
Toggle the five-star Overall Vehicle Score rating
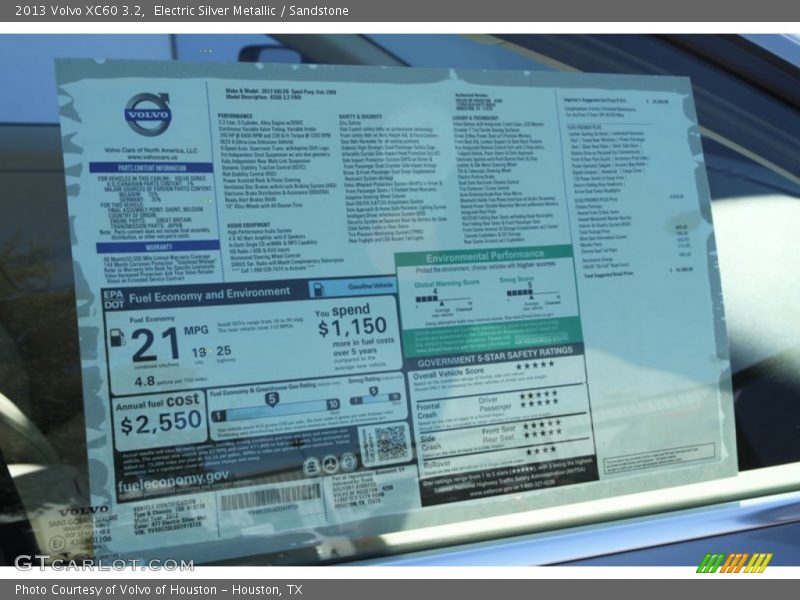pos(535,366)
